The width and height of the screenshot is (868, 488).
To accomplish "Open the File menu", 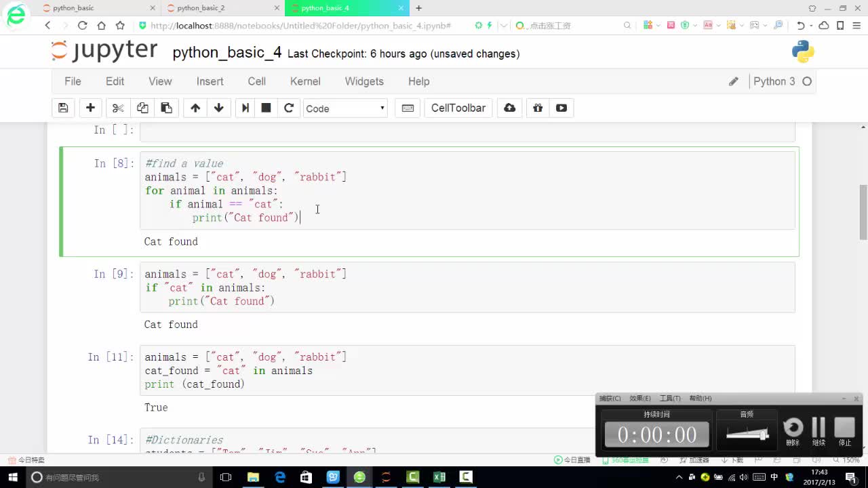I will (x=73, y=81).
